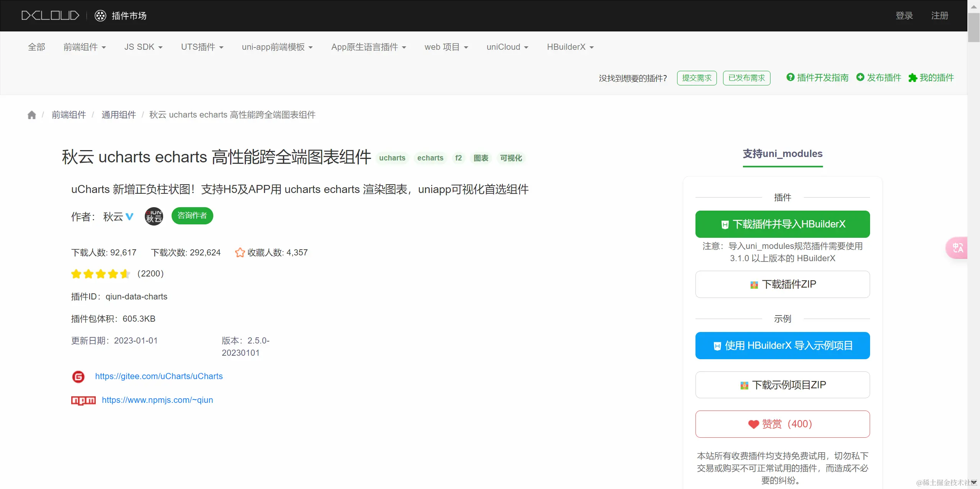Click 下载人数: 92,617 text

[x=104, y=253]
